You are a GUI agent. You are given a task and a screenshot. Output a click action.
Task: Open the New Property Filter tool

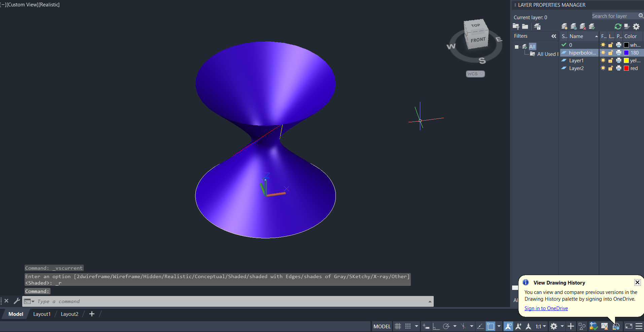pyautogui.click(x=516, y=26)
